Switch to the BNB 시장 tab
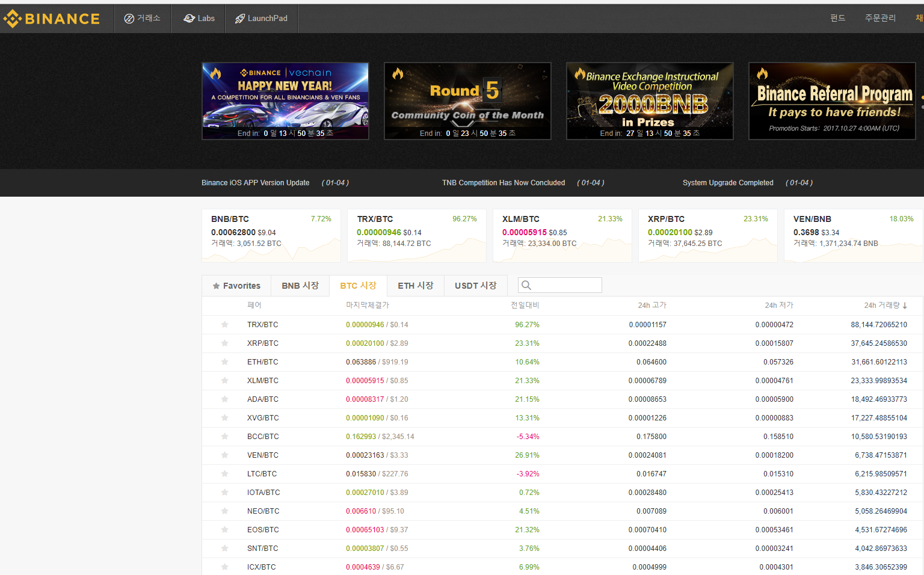The height and width of the screenshot is (575, 924). point(300,286)
